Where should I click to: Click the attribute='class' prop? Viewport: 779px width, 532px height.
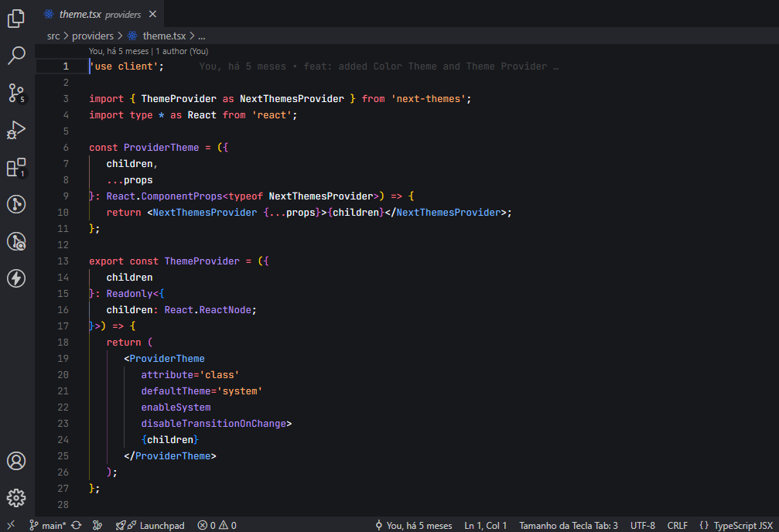(x=190, y=375)
